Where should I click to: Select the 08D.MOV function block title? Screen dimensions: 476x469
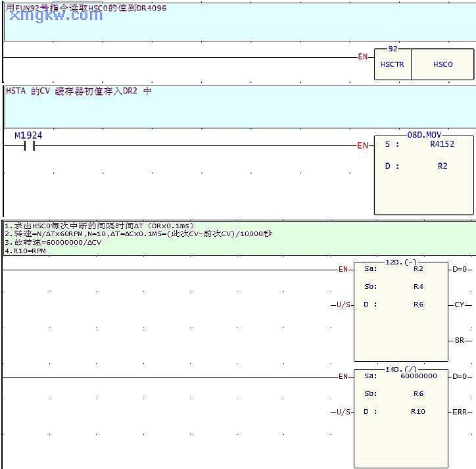point(424,134)
